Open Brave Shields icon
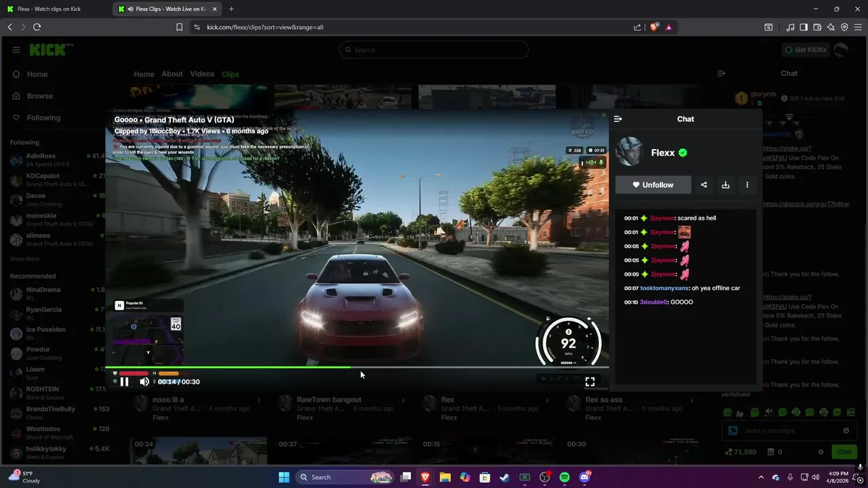 654,27
